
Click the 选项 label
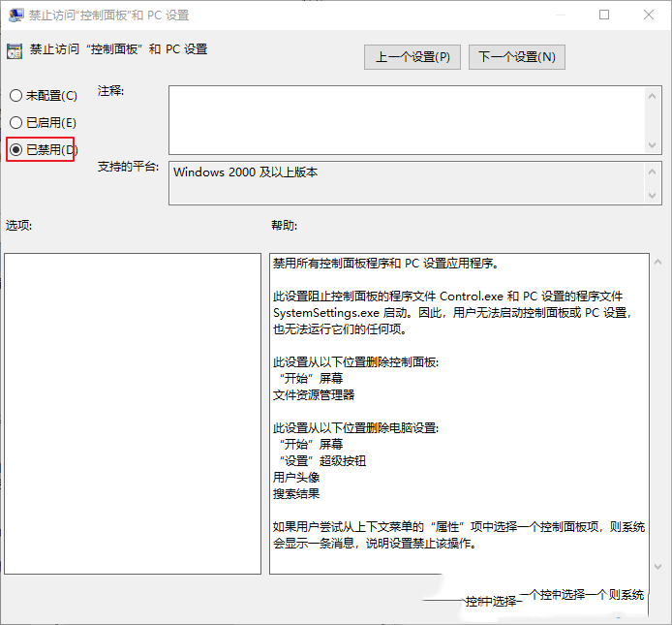point(18,225)
